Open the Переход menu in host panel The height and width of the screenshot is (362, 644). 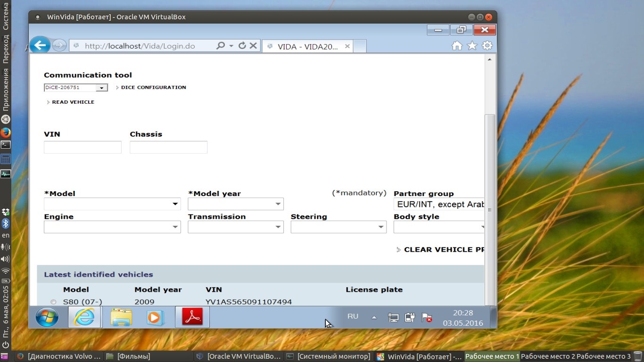[x=6, y=49]
